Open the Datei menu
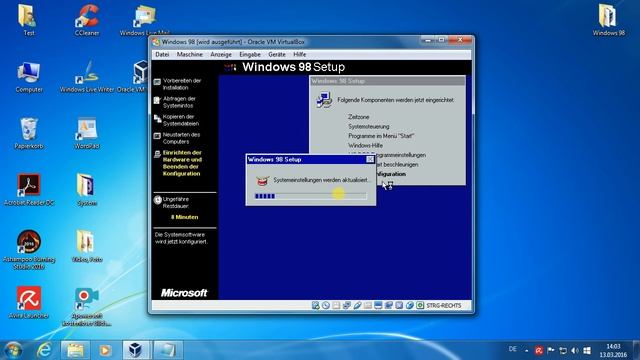The image size is (640, 360). tap(162, 54)
